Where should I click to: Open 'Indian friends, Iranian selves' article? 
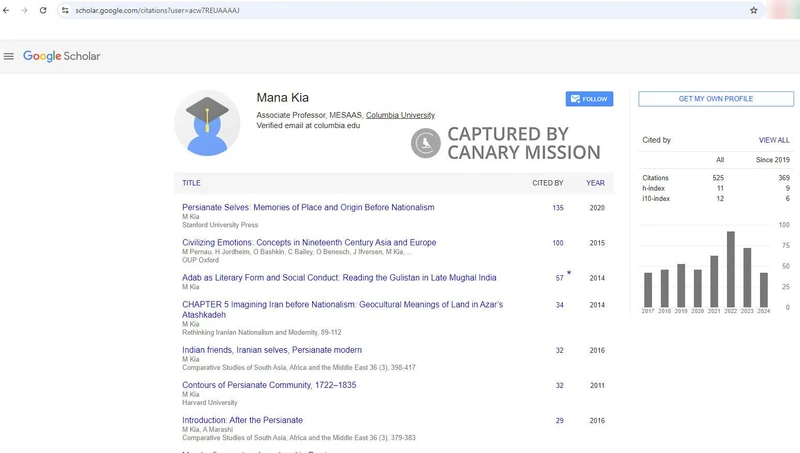[272, 350]
